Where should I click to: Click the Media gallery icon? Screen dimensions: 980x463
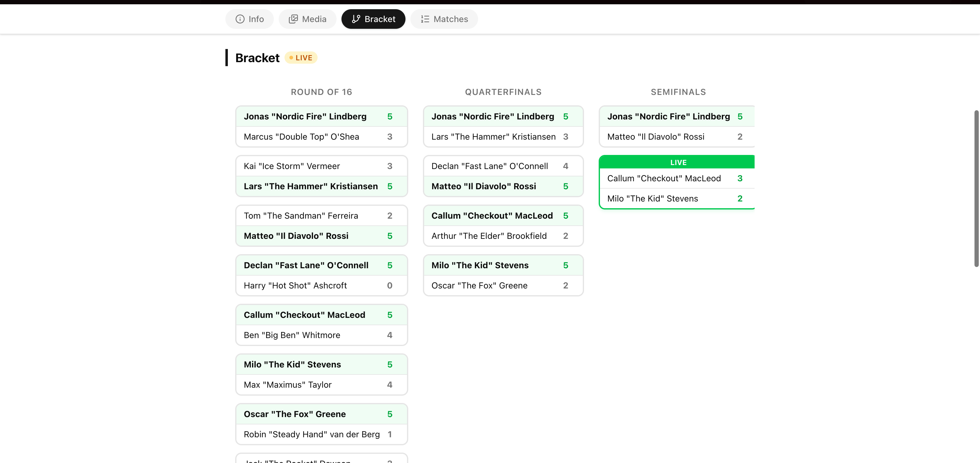tap(293, 19)
